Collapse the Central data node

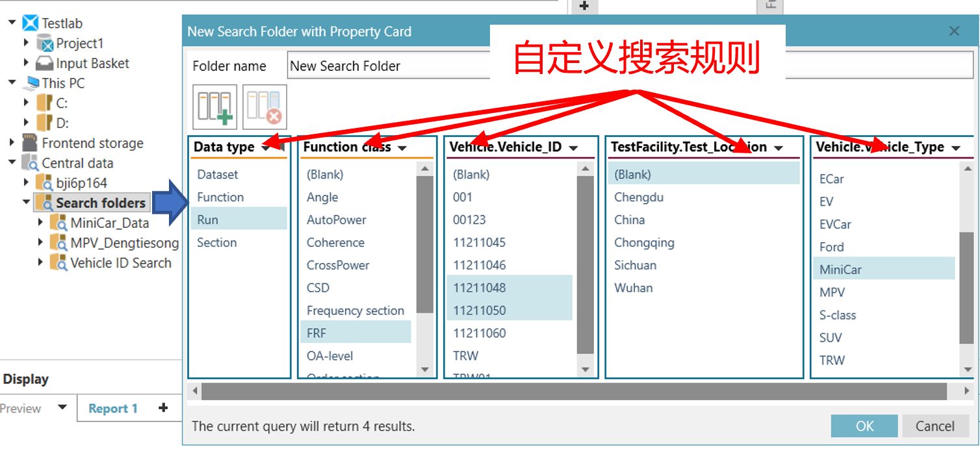[12, 163]
